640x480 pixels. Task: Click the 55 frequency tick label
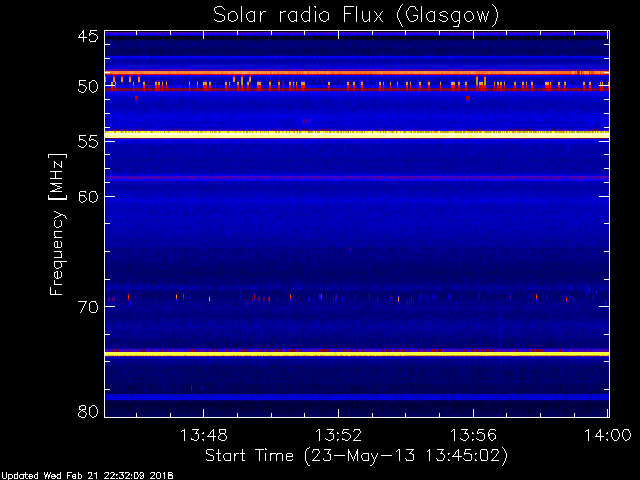[x=88, y=142]
